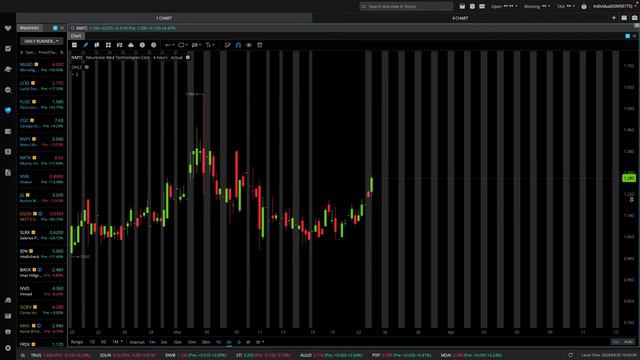640x360 pixels.
Task: Select the drawing pencil tool in chart toolbar
Action: pos(86,45)
